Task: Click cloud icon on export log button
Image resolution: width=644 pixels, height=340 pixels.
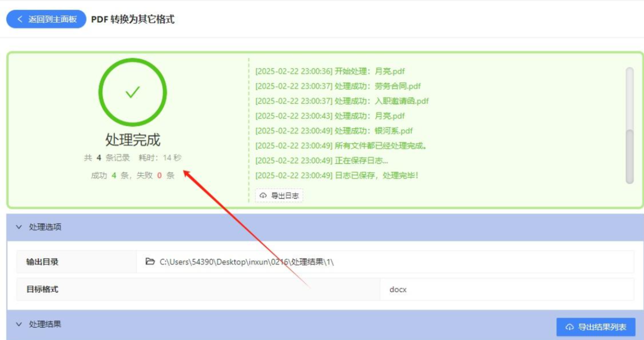Action: pos(263,195)
